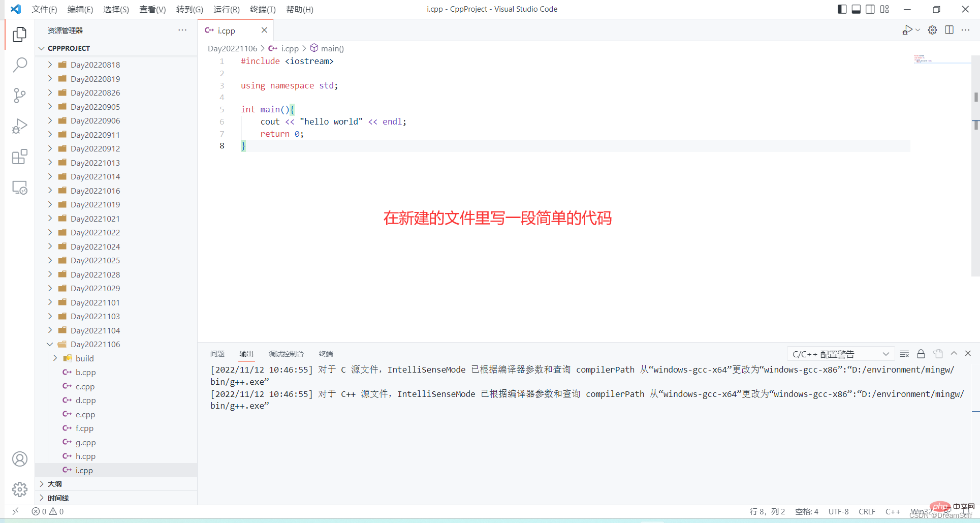The image size is (980, 523).
Task: Open the C/C++ 配置警告 output channel dropdown
Action: (x=840, y=354)
